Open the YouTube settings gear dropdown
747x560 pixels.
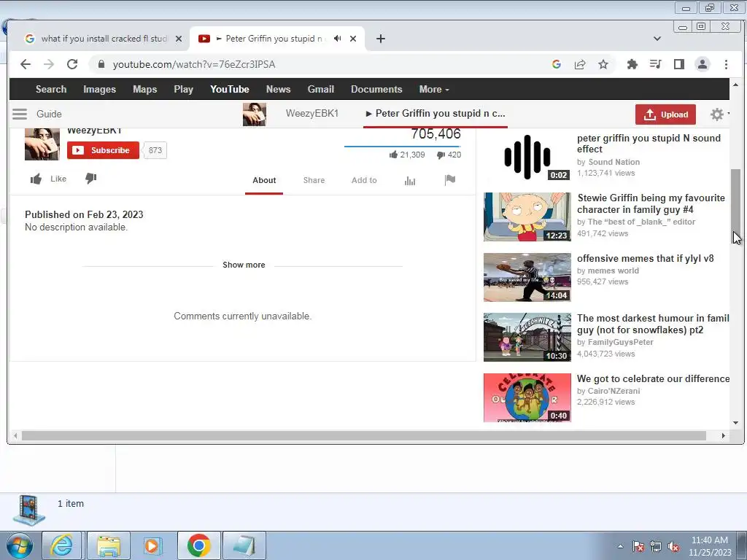pyautogui.click(x=719, y=114)
